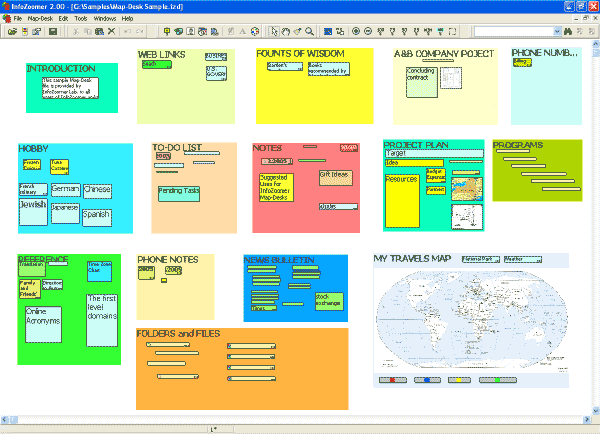This screenshot has width=600, height=434.
Task: Click the horizontal scrollbar left arrow
Action: (x=4, y=419)
